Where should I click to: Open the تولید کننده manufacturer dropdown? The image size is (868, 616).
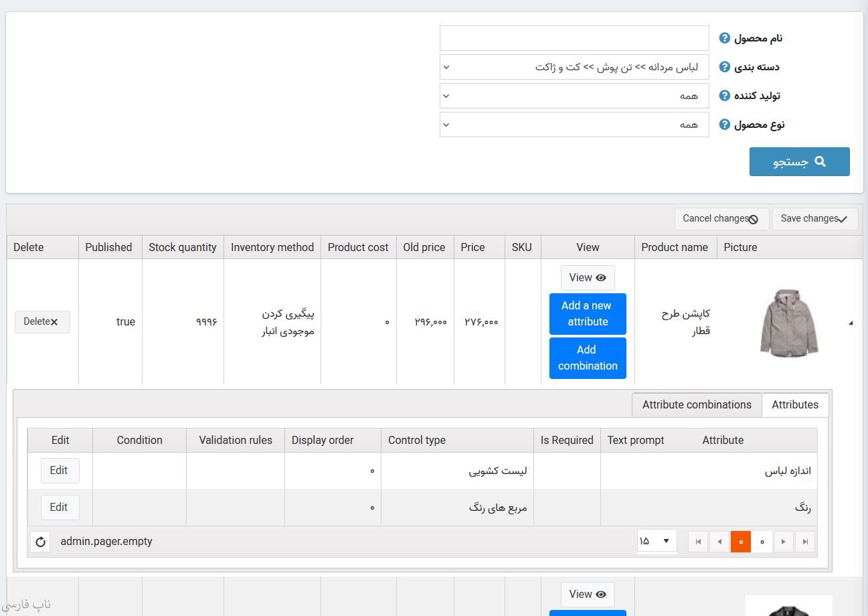click(574, 96)
